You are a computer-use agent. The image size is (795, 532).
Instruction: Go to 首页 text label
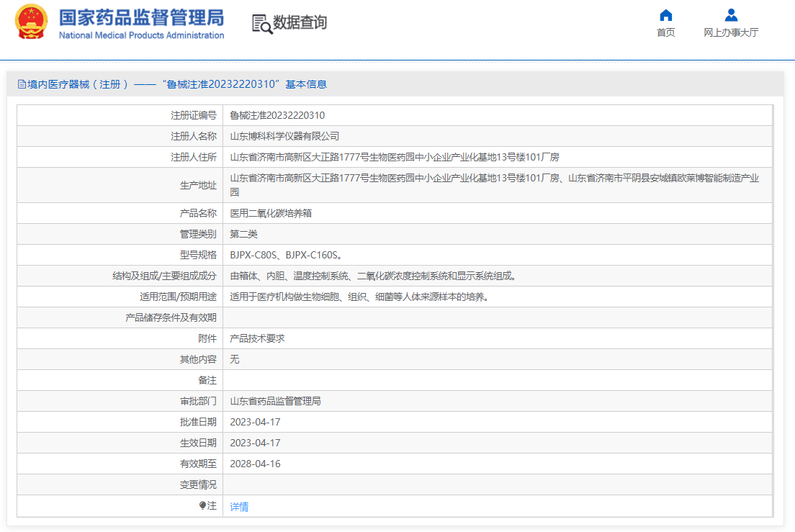665,32
